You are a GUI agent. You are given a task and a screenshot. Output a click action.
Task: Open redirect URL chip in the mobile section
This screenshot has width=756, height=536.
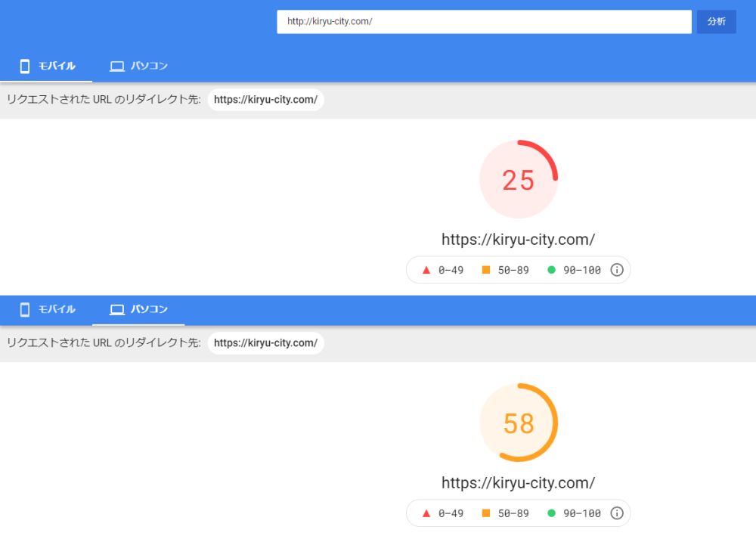pyautogui.click(x=265, y=100)
